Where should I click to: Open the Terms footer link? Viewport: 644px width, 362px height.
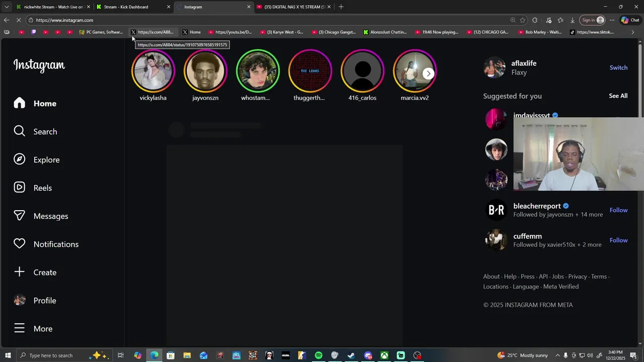(599, 277)
